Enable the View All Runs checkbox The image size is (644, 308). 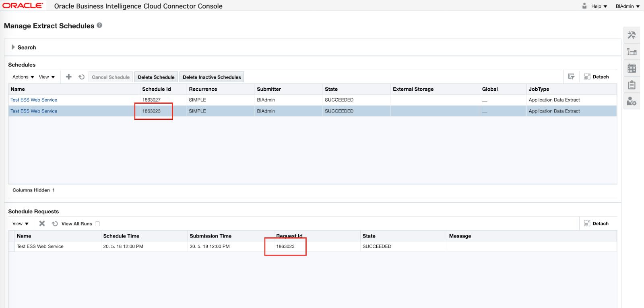(97, 224)
